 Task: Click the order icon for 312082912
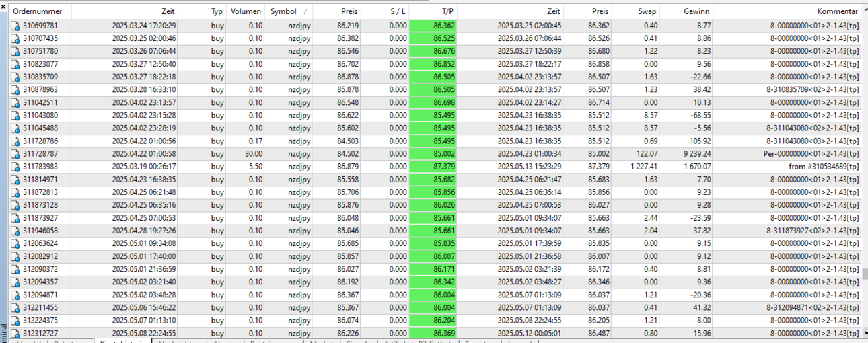(x=15, y=256)
